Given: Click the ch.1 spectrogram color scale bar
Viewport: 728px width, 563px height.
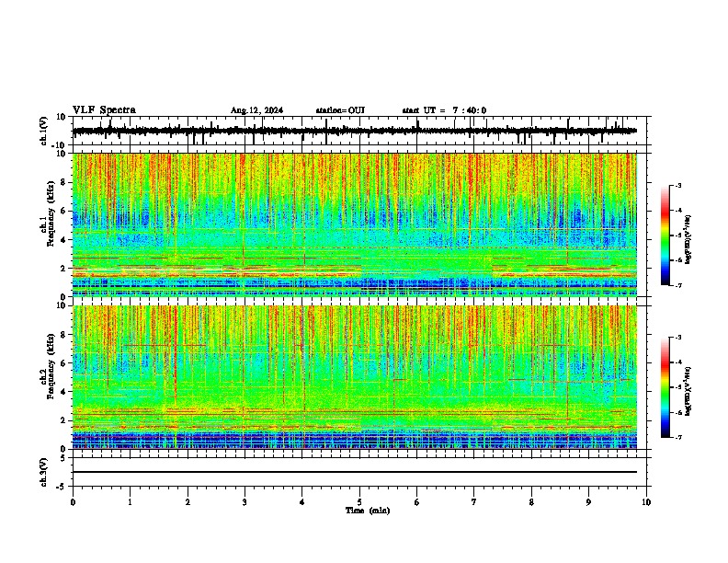Looking at the screenshot, I should pos(665,236).
